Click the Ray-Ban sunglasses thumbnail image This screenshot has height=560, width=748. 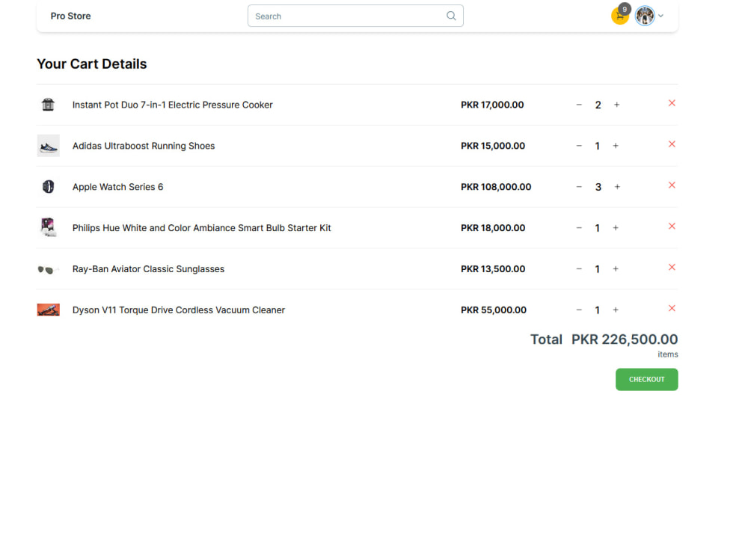coord(48,268)
